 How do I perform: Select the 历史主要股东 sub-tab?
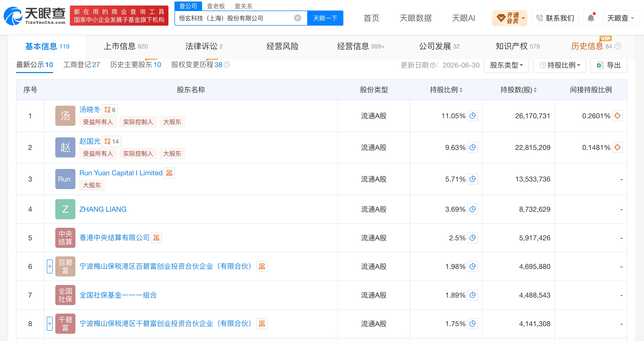tap(135, 65)
